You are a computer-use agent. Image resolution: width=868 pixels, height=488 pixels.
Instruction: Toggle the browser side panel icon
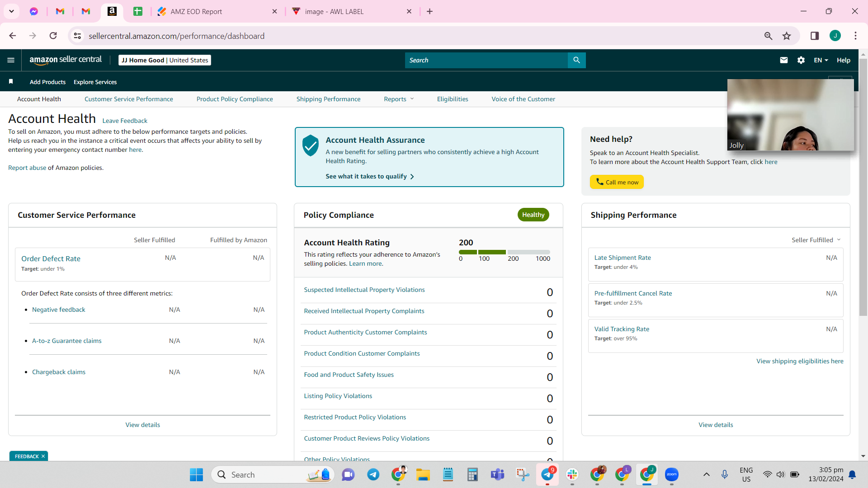coord(815,36)
